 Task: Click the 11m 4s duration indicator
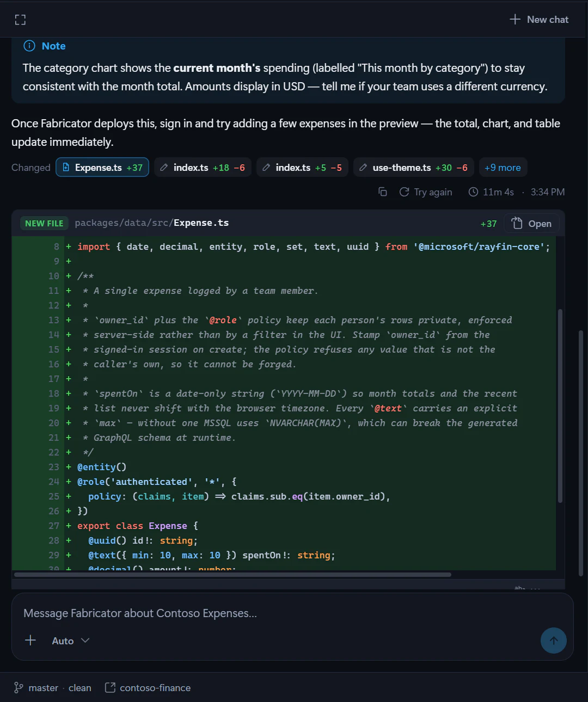491,192
